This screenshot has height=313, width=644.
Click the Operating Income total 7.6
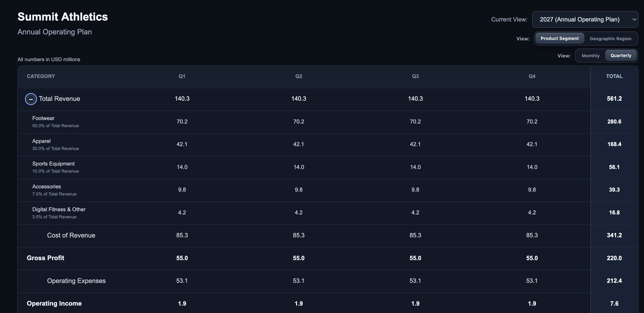tap(614, 304)
